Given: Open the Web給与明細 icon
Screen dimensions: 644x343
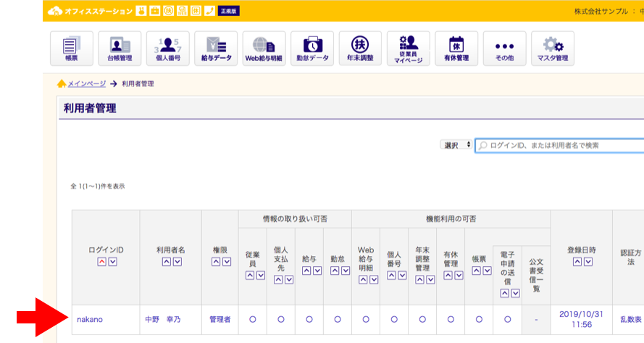Looking at the screenshot, I should [x=264, y=49].
